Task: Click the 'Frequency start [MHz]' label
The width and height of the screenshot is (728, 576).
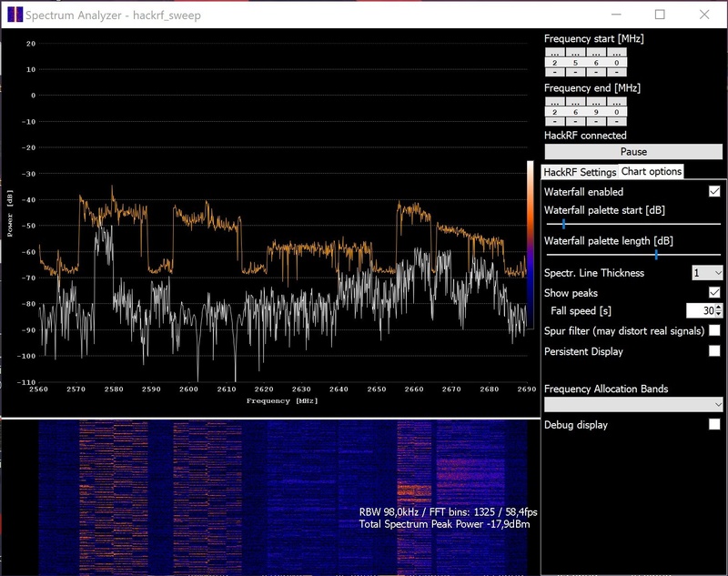Action: click(x=594, y=39)
